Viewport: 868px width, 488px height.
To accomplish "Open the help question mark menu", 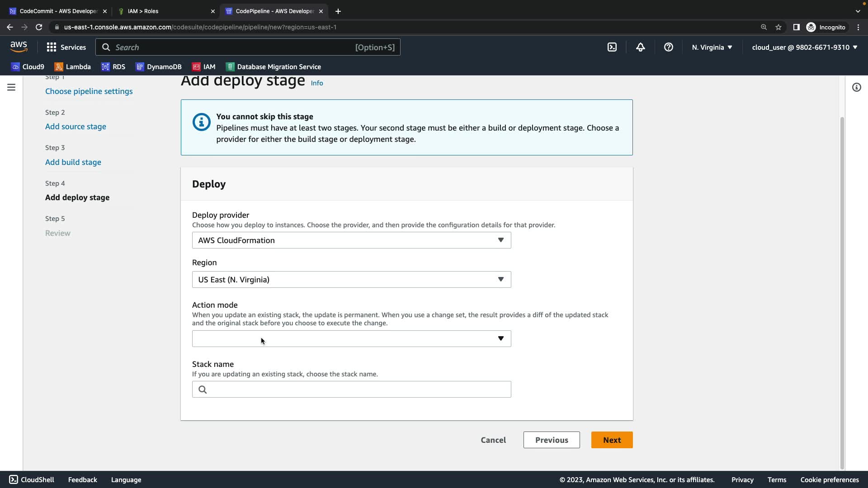I will pos(669,47).
